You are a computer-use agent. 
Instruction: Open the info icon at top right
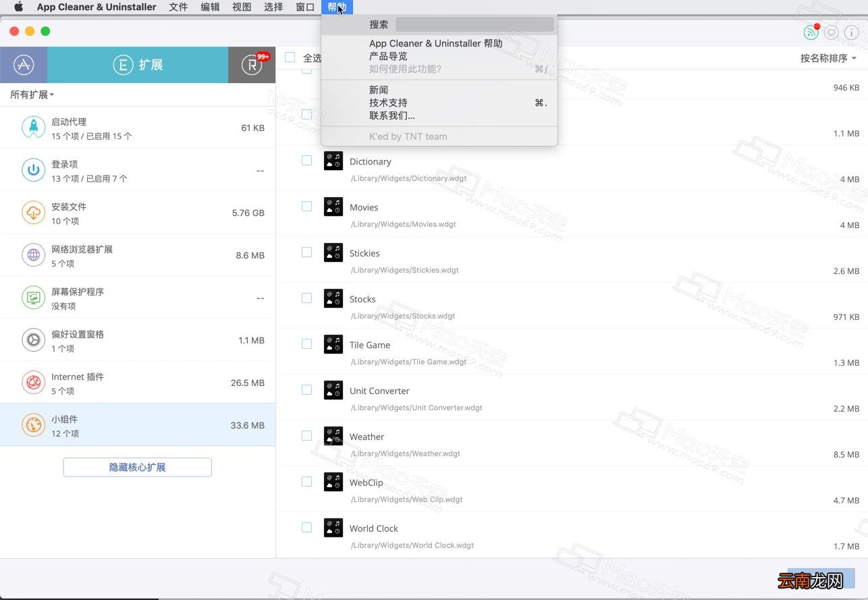tap(850, 32)
